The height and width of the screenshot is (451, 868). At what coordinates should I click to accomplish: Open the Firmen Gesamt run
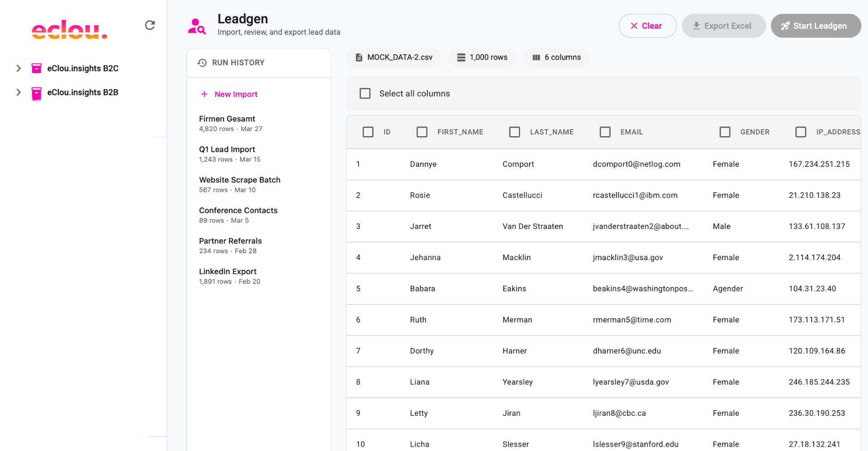pyautogui.click(x=259, y=123)
